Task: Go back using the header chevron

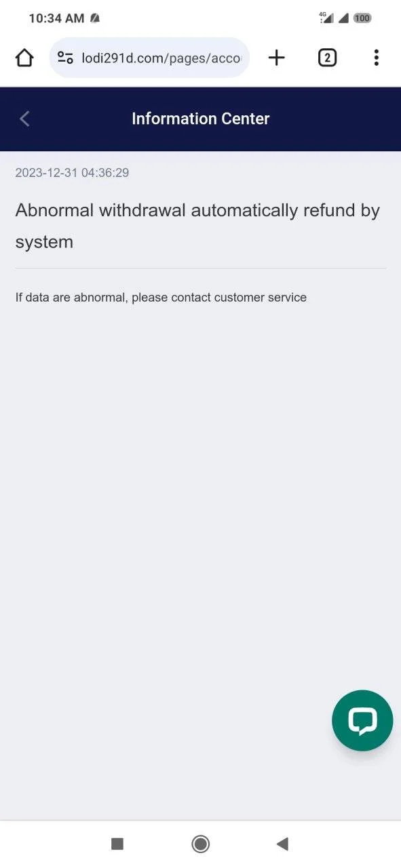Action: [x=24, y=119]
